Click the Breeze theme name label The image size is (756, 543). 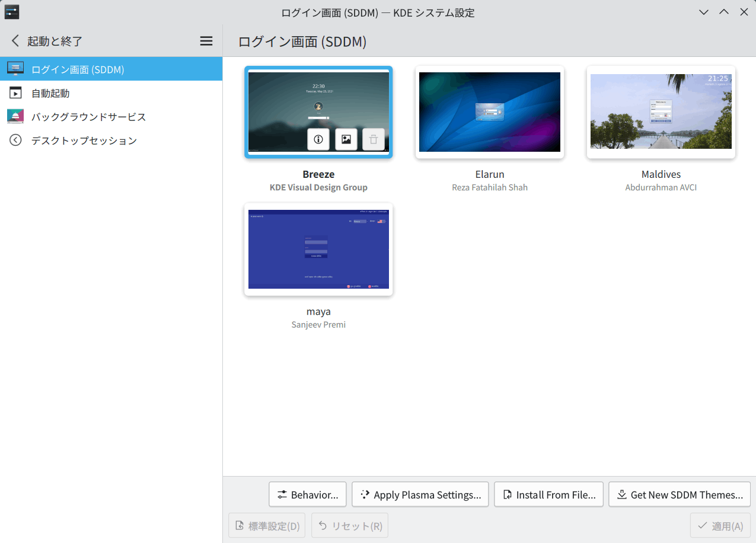click(318, 174)
